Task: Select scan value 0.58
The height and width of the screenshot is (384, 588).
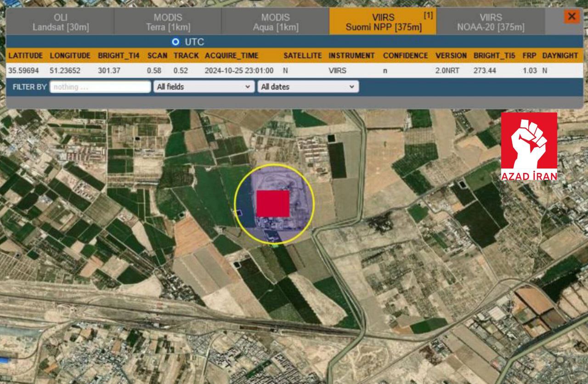Action: point(154,71)
